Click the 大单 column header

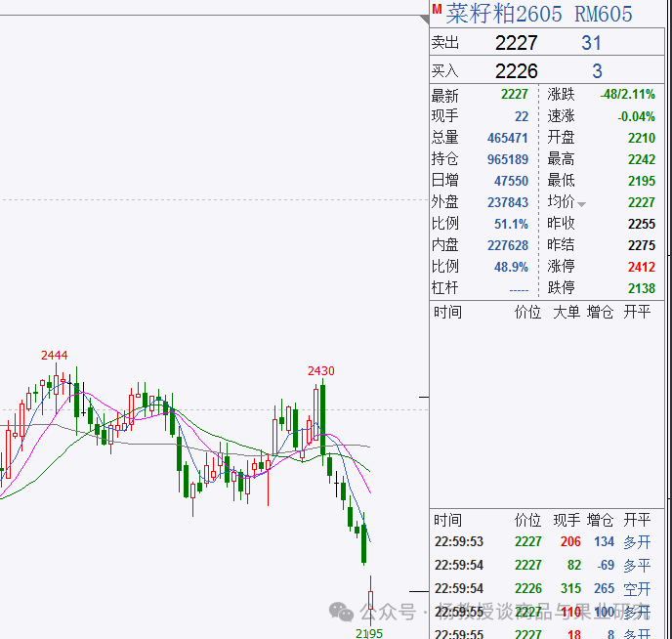click(567, 312)
